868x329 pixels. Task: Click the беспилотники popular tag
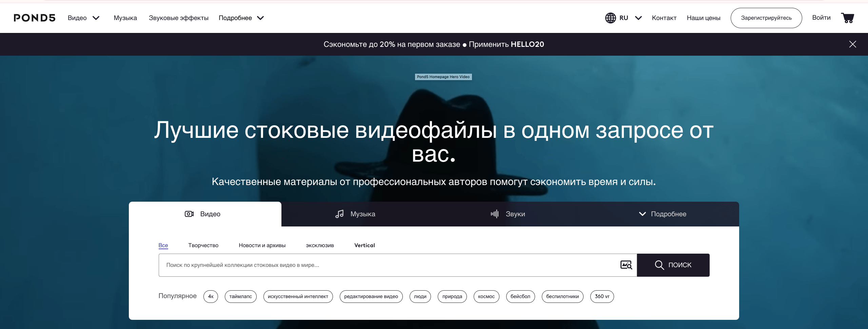tap(563, 296)
